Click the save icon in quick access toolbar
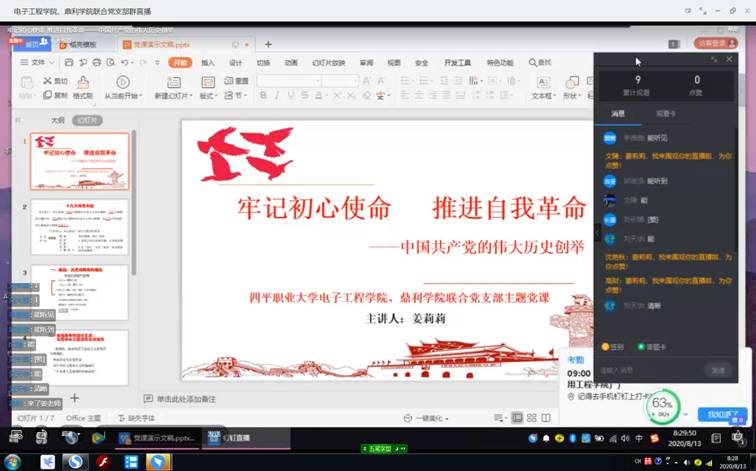 pyautogui.click(x=69, y=63)
